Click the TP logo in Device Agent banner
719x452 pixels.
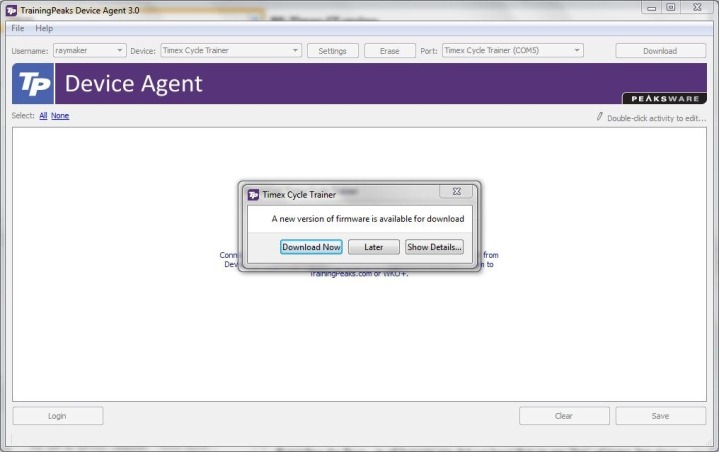click(33, 84)
